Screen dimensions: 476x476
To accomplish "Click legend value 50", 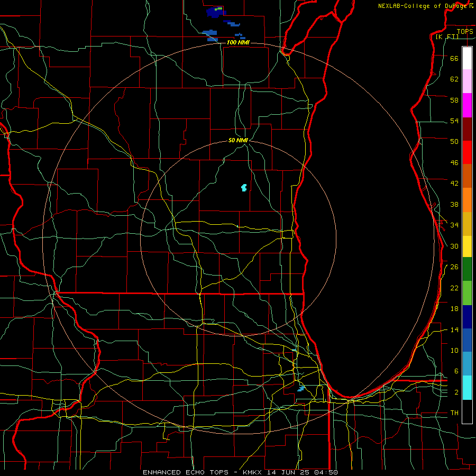I will click(454, 141).
